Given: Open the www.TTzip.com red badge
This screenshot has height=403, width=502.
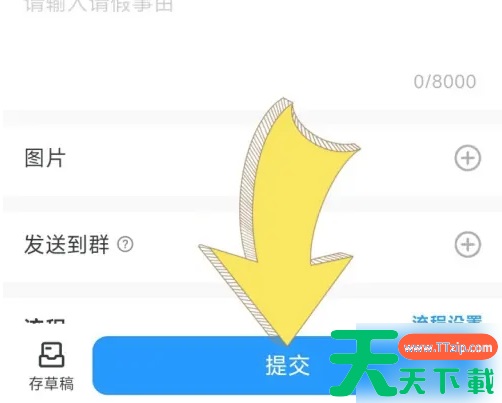Looking at the screenshot, I should click(x=448, y=348).
